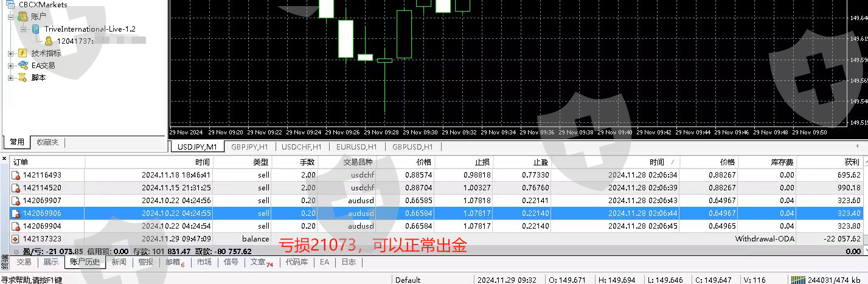
Task: Click the order icon of row 142116493
Action: coord(16,175)
